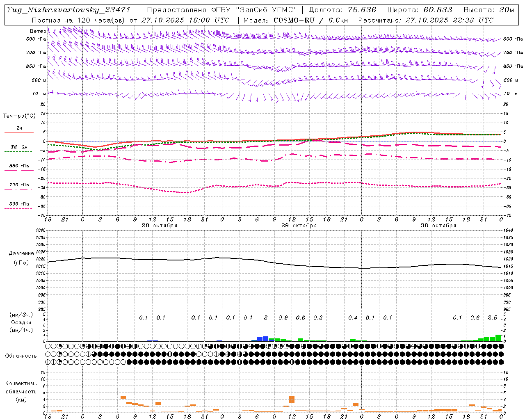The image size is (525, 420).
Task: Click the '28 октября' date label
Action: point(160,226)
